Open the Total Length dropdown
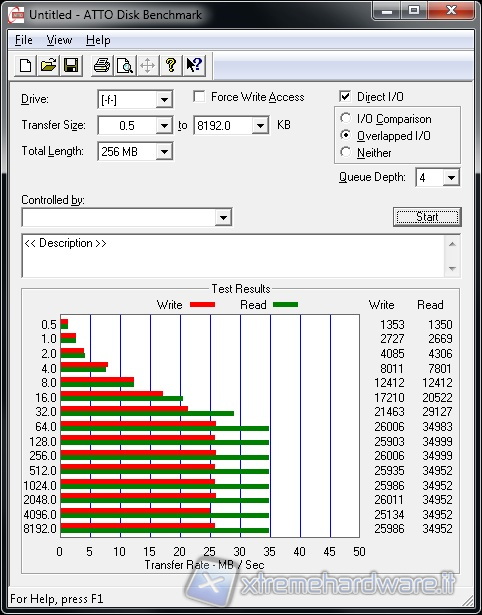This screenshot has height=615, width=482. (164, 152)
